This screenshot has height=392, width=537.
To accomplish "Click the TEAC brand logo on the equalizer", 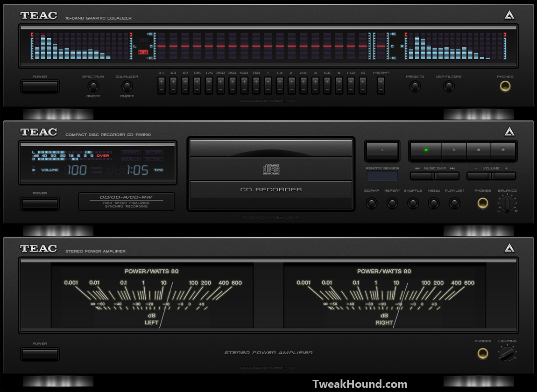I will tap(38, 15).
